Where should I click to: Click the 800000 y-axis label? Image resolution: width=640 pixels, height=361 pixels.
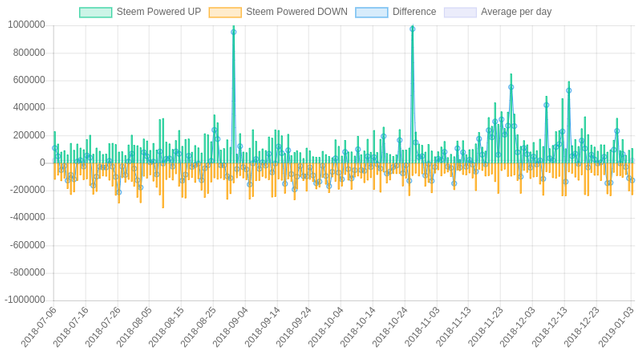click(x=29, y=53)
